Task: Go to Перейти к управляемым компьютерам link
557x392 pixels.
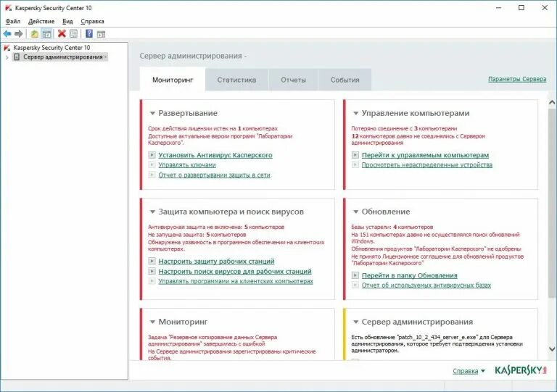Action: click(425, 155)
